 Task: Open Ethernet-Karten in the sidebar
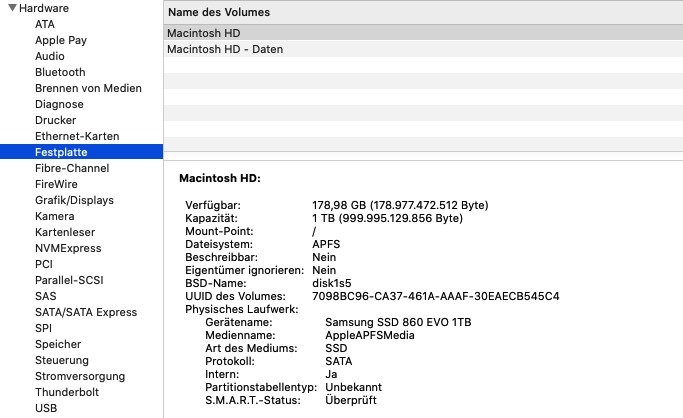(x=77, y=136)
